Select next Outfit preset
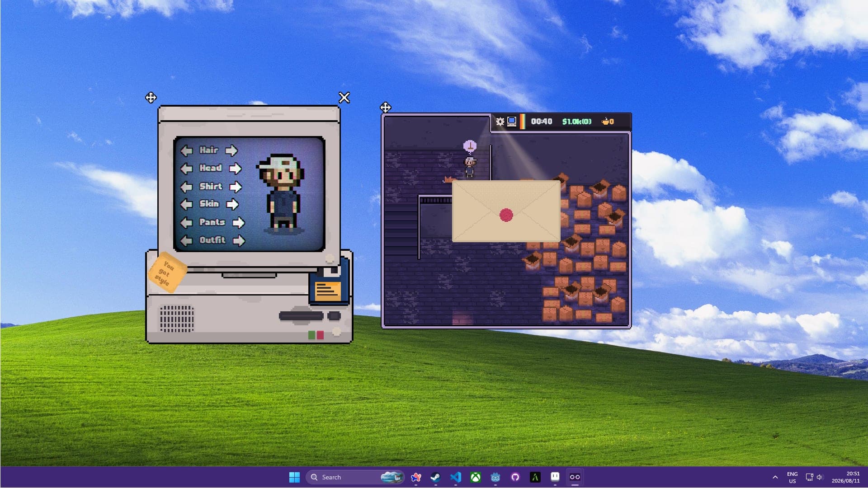Image resolution: width=868 pixels, height=488 pixels. tap(239, 240)
